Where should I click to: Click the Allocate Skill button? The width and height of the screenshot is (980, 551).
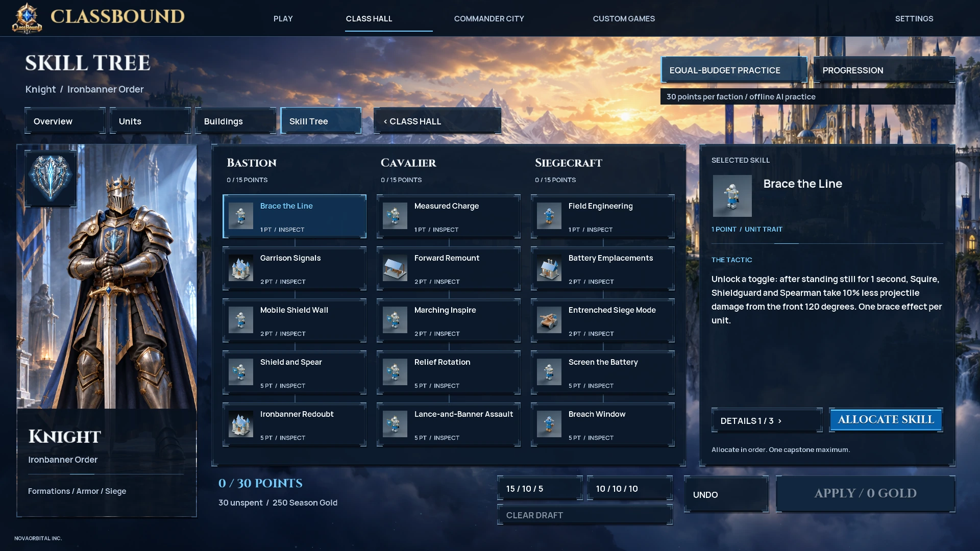click(x=886, y=420)
